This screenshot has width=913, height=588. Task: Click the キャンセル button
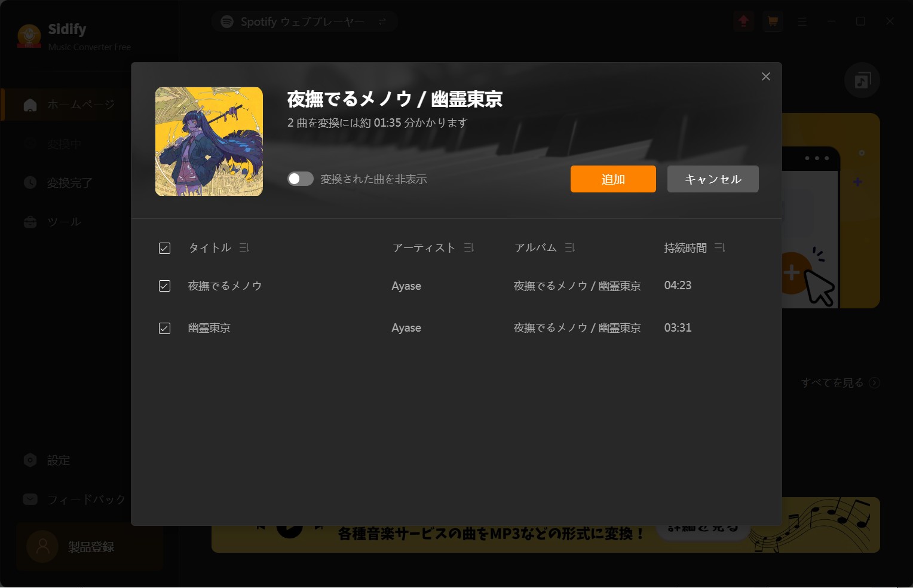[713, 179]
